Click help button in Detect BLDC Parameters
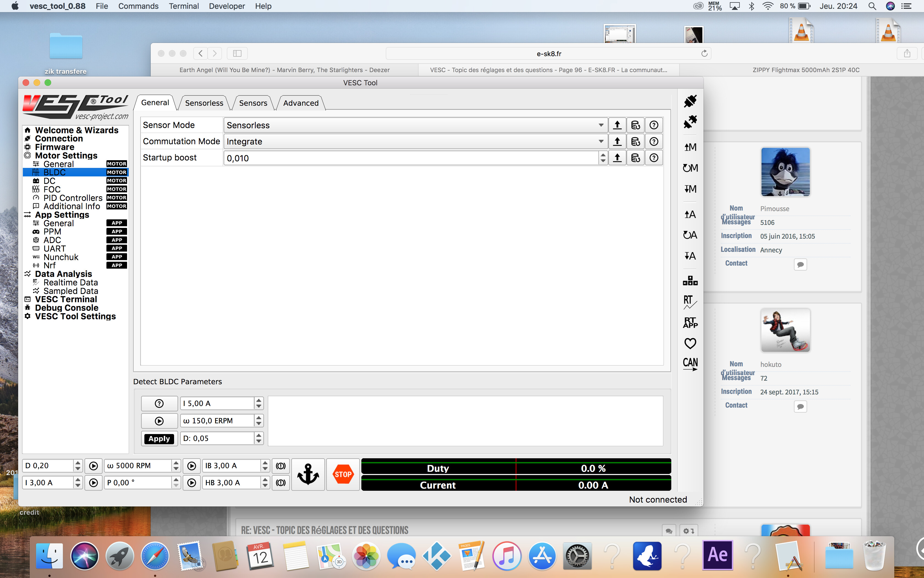924x578 pixels. pyautogui.click(x=159, y=403)
